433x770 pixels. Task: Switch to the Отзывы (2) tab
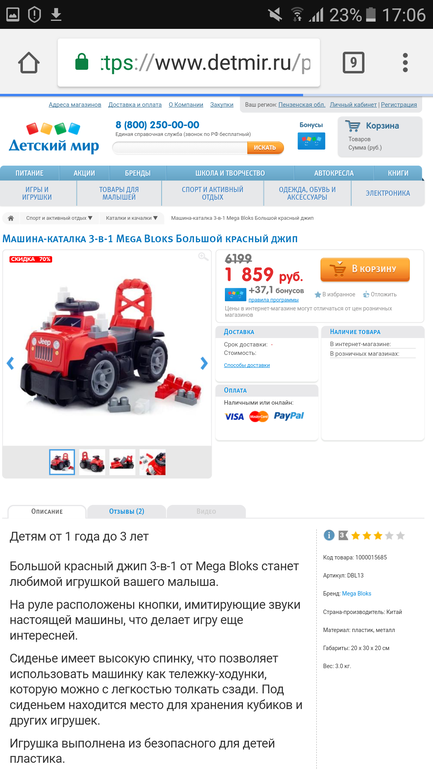pos(127,512)
